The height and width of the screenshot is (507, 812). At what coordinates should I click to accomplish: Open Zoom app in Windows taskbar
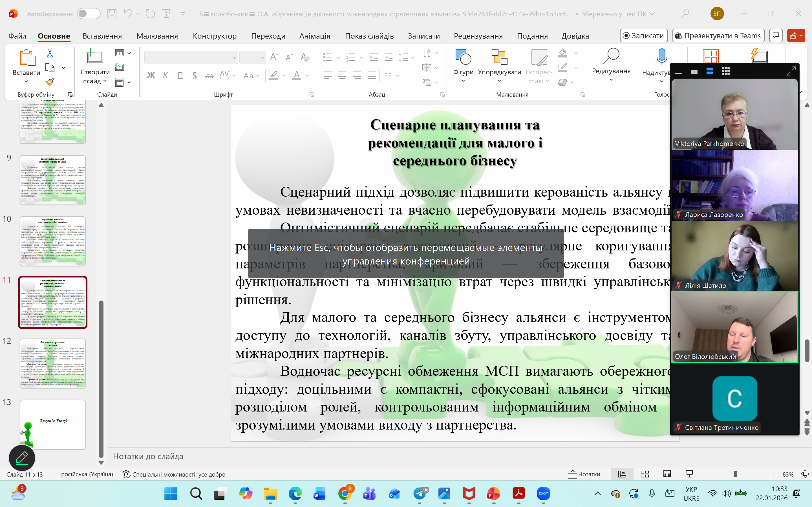[543, 493]
